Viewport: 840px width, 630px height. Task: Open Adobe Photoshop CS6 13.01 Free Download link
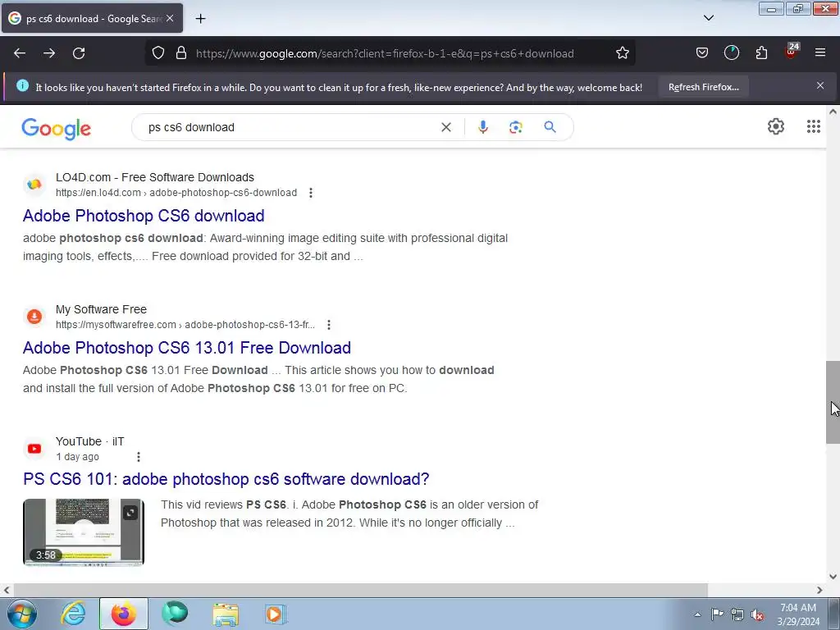pos(187,348)
